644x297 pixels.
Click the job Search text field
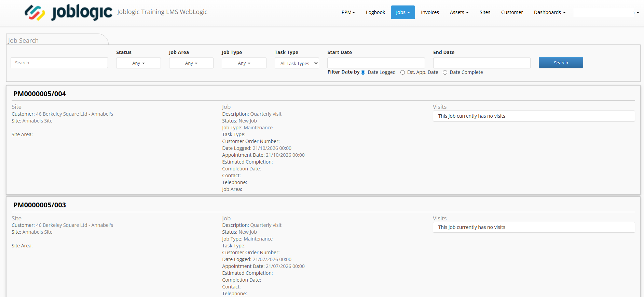[x=59, y=63]
